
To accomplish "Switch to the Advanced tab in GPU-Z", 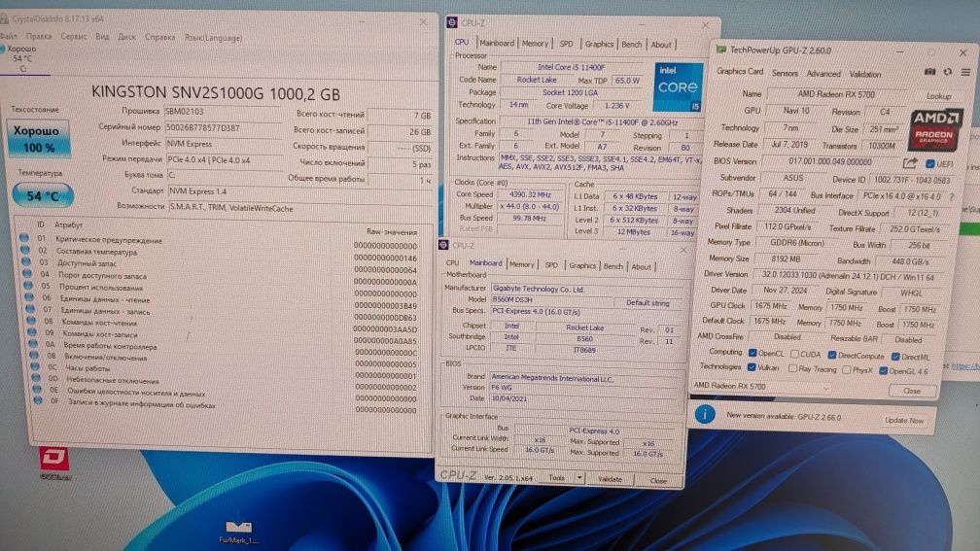I will (823, 73).
